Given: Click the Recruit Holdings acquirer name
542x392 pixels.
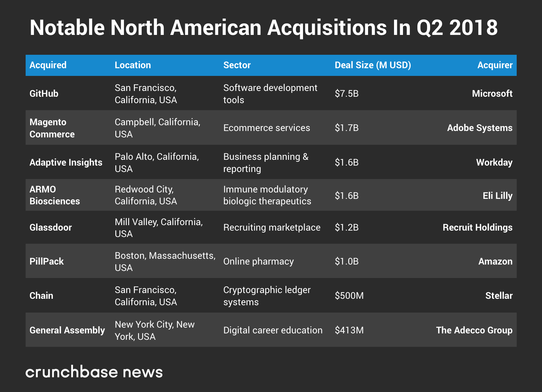Looking at the screenshot, I should [x=477, y=227].
